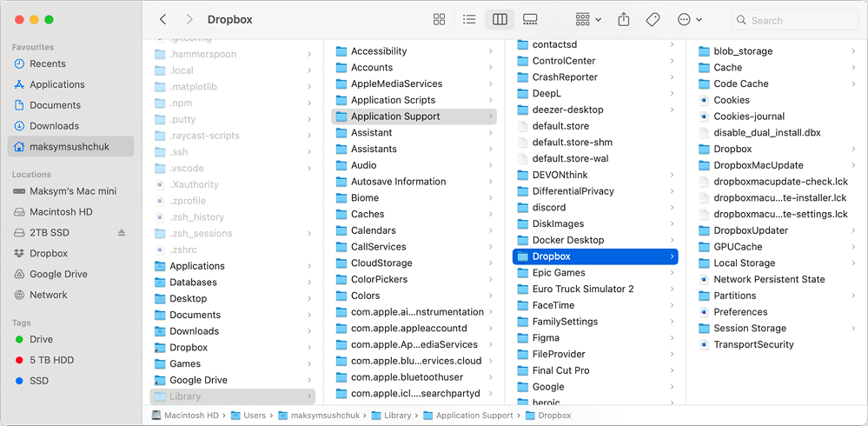Click the Share icon in toolbar
This screenshot has width=868, height=426.
click(x=624, y=20)
